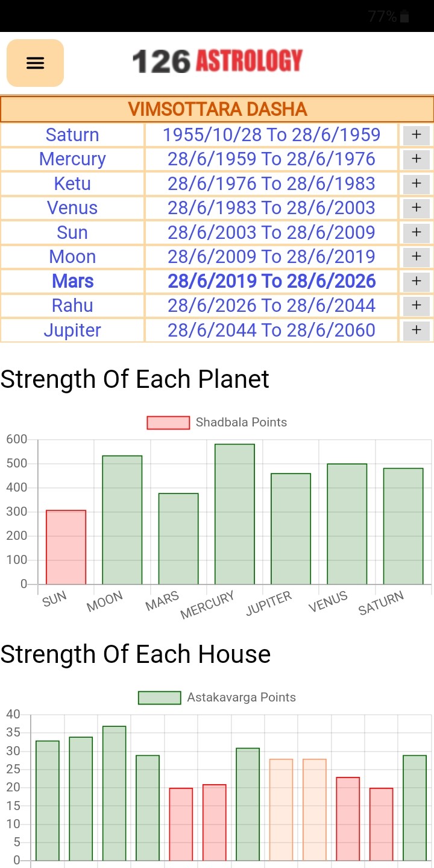434x868 pixels.
Task: Expand the Venus dasha sub-periods
Action: pyautogui.click(x=416, y=208)
